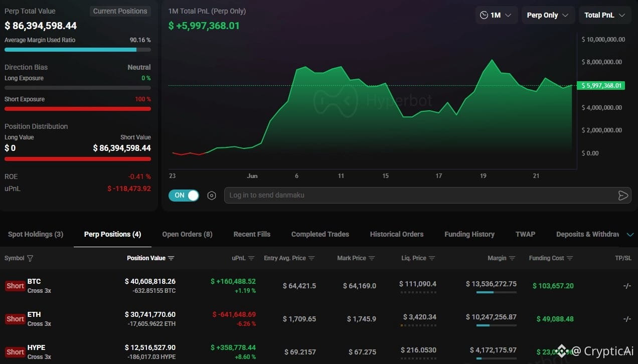Click the send danmaku paper-plane icon
The image size is (638, 364).
pyautogui.click(x=623, y=196)
